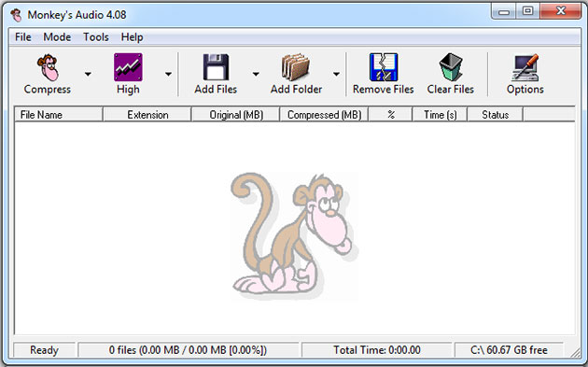Expand the High compression level dropdown arrow
The image size is (588, 367).
[x=168, y=74]
